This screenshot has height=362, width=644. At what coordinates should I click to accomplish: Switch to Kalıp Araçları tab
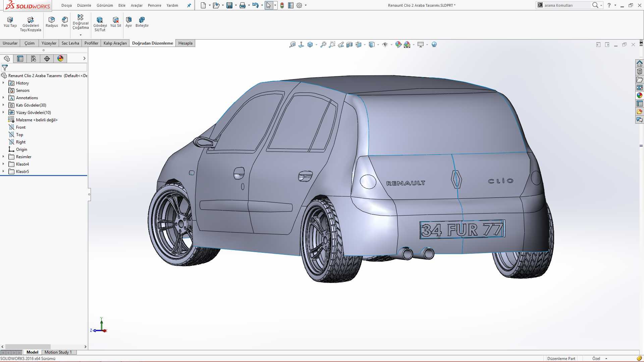point(115,43)
